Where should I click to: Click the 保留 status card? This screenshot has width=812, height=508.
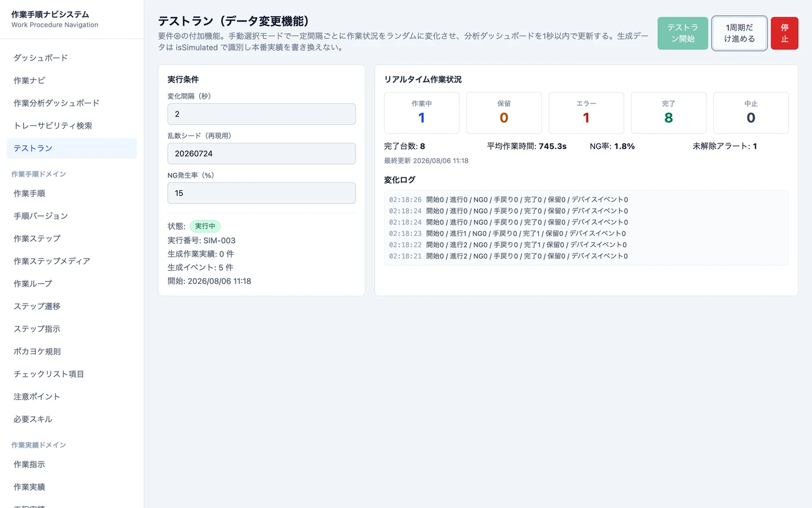pyautogui.click(x=504, y=113)
